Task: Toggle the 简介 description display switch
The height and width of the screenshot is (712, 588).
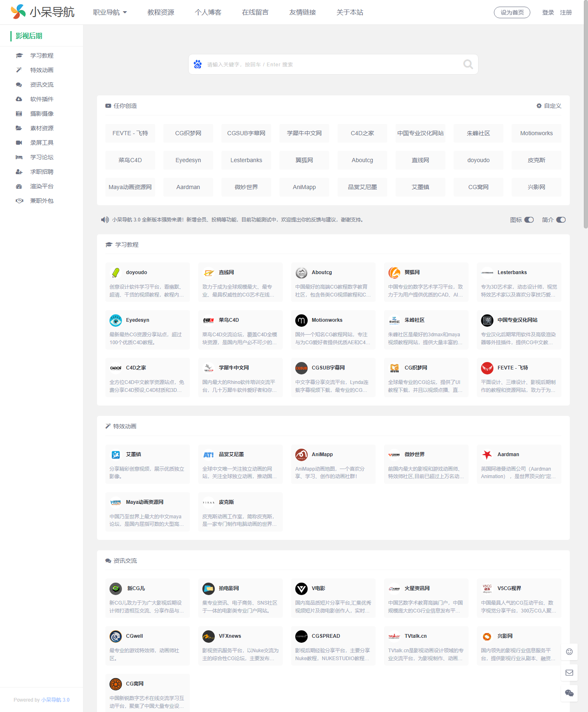Action: tap(561, 220)
